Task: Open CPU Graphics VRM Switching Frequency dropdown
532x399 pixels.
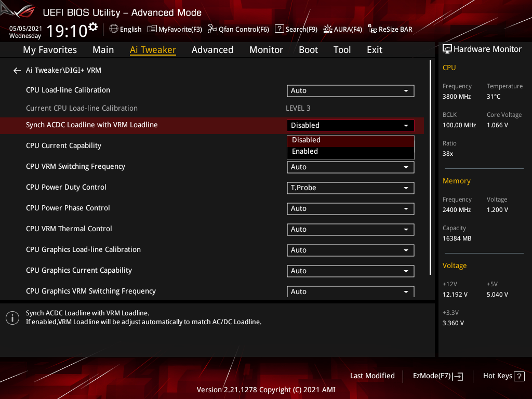Action: 351,291
